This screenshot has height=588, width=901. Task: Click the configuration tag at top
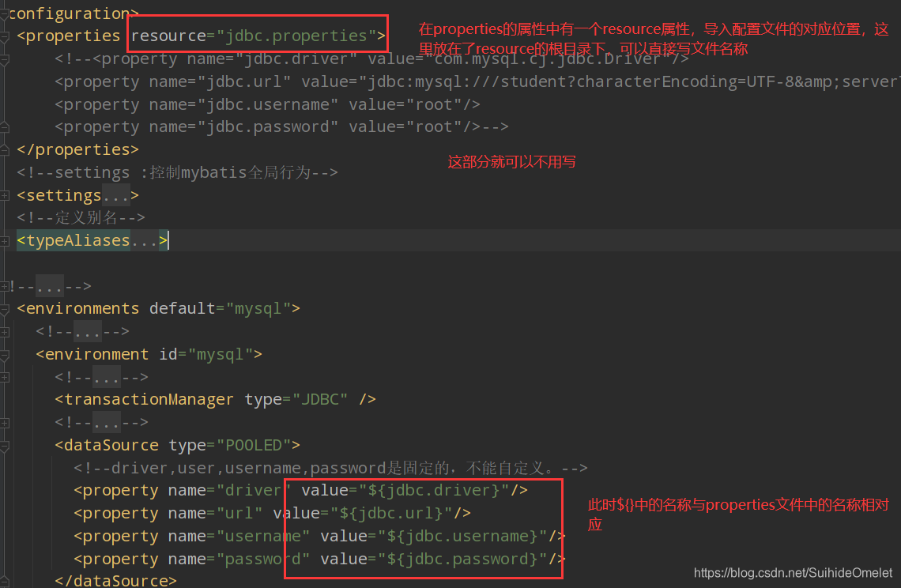(x=74, y=13)
